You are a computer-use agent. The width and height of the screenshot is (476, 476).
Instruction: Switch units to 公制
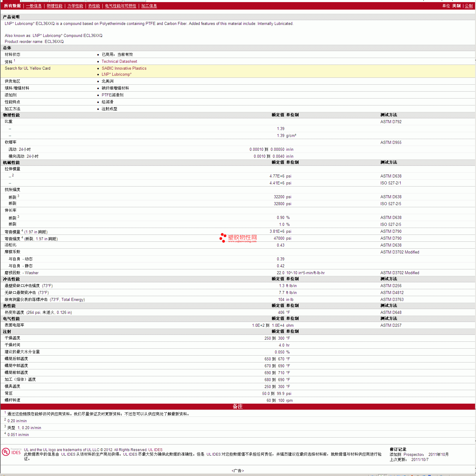click(468, 6)
